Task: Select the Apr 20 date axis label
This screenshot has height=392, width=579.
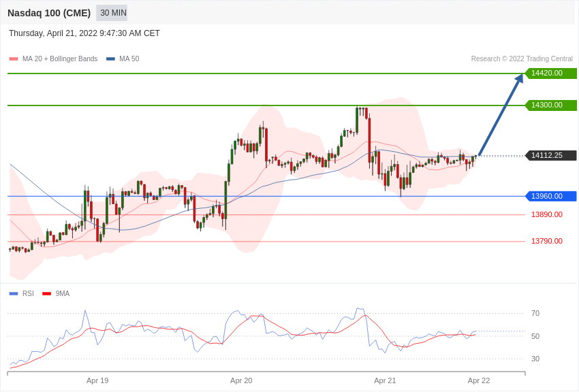Action: click(241, 381)
